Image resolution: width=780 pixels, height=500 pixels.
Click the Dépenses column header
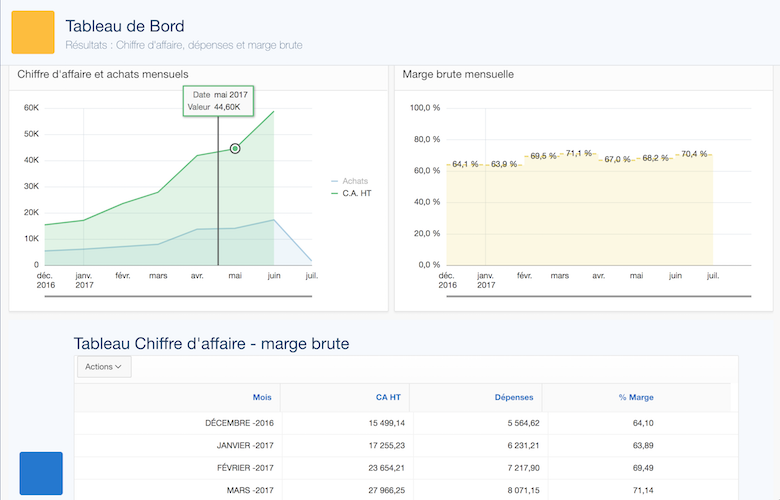(x=514, y=397)
